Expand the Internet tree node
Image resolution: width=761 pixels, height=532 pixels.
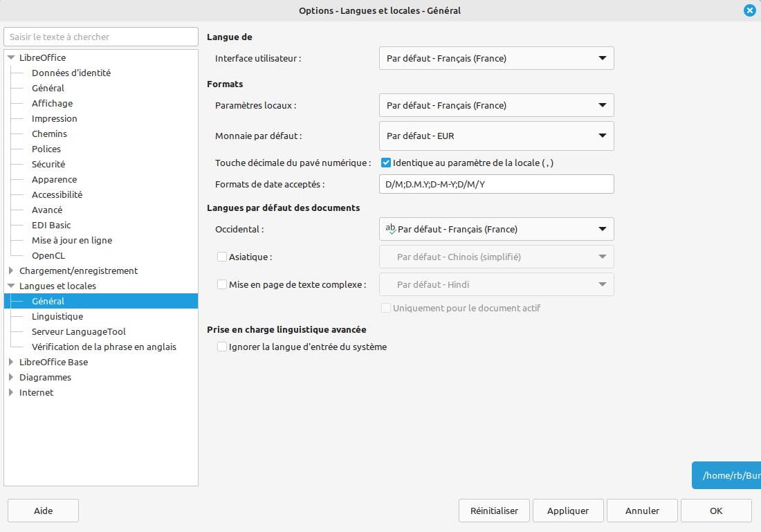[x=11, y=392]
